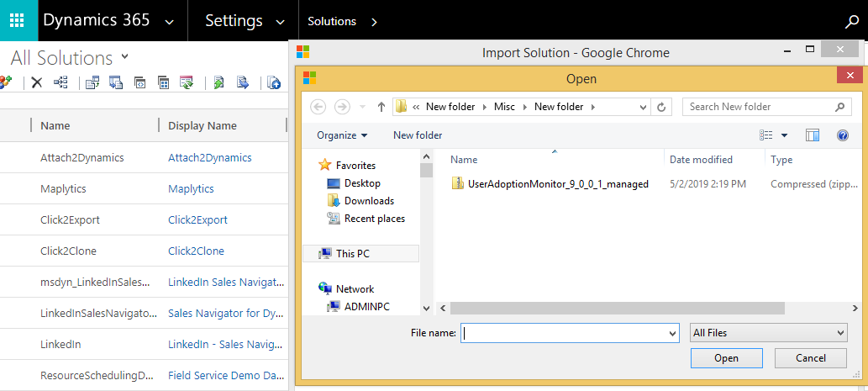The image size is (868, 391).
Task: Click the green Import Translations icon
Action: point(218,82)
